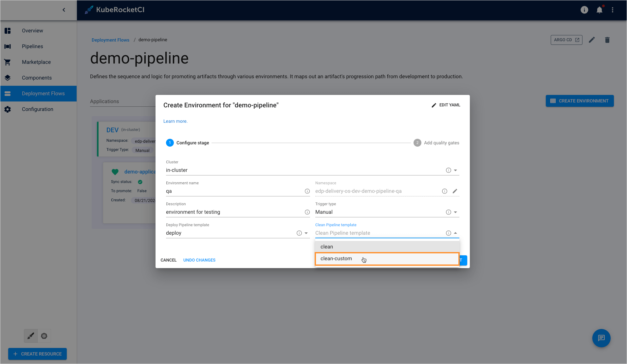
Task: Click the delete trash icon for demo-pipeline
Action: point(607,40)
